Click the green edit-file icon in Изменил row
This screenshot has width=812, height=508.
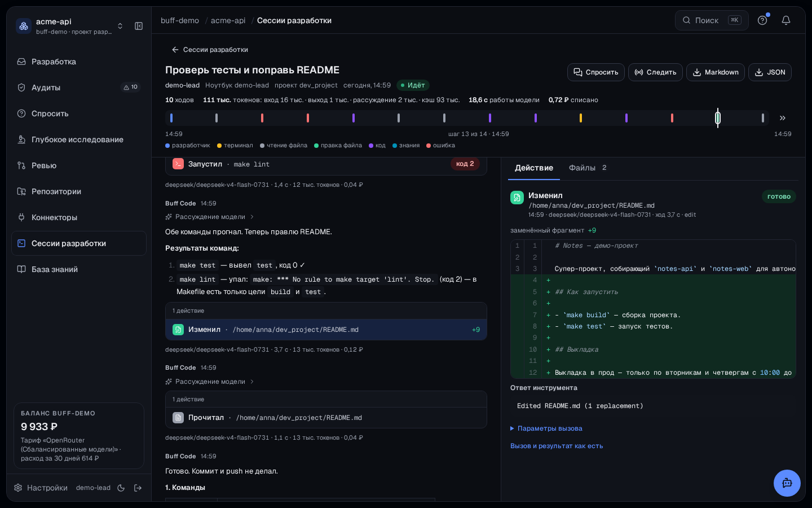pos(178,330)
